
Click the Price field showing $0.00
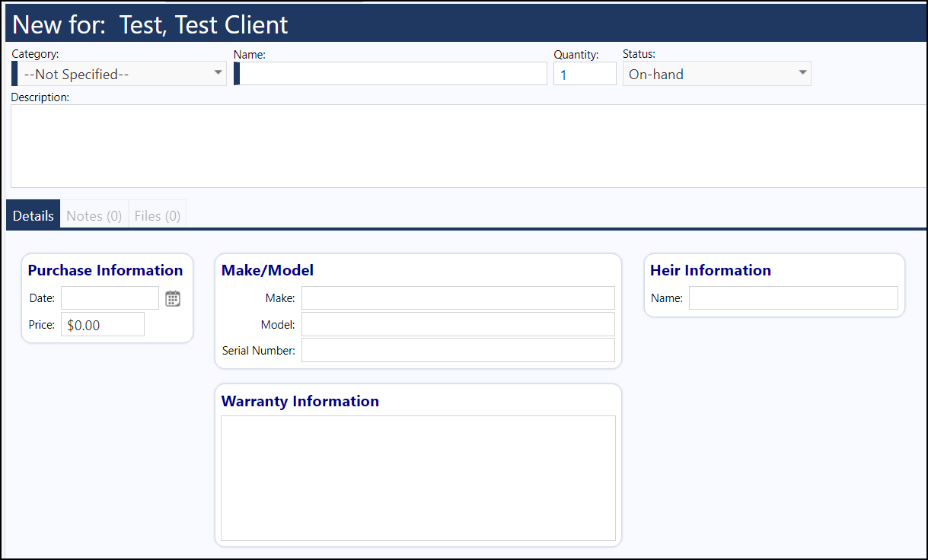(x=103, y=325)
